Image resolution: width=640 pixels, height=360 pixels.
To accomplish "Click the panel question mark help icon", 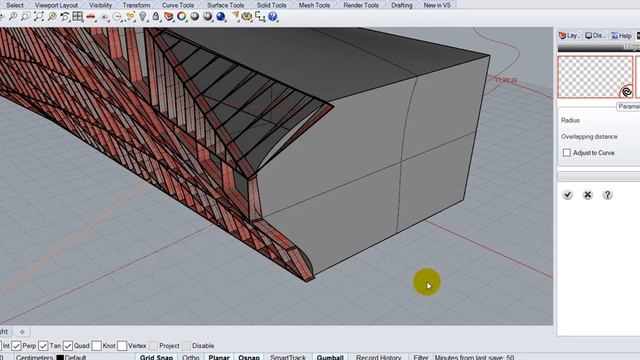I will pos(607,195).
